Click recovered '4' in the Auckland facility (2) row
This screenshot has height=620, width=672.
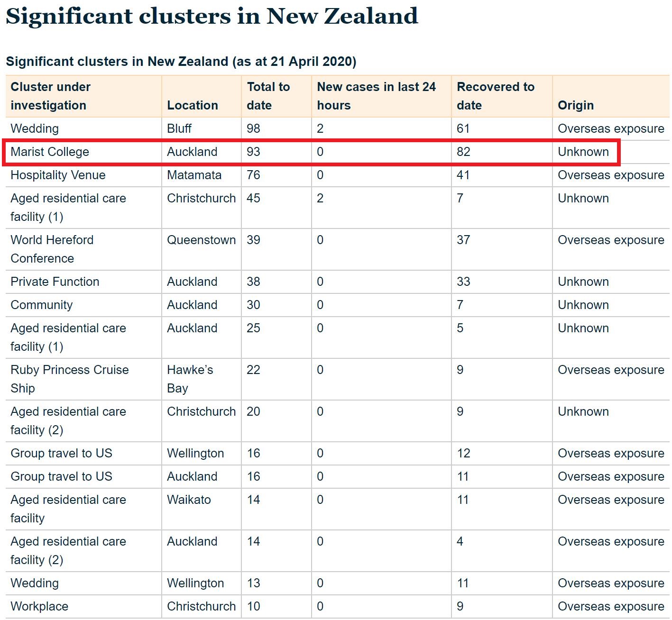click(x=460, y=541)
